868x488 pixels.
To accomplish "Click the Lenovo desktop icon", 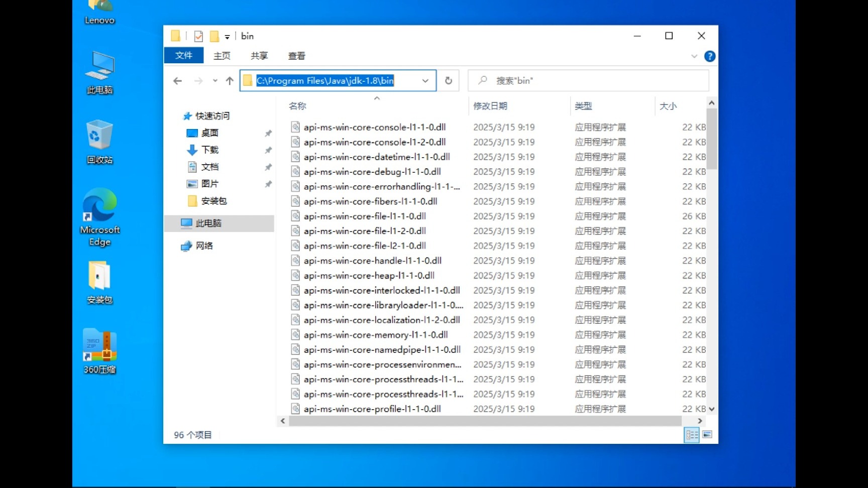I will coord(99,13).
